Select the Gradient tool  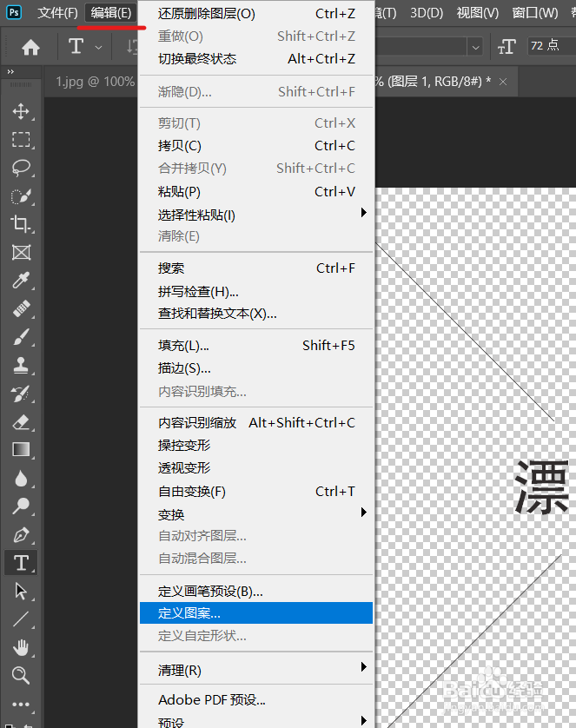click(x=21, y=450)
